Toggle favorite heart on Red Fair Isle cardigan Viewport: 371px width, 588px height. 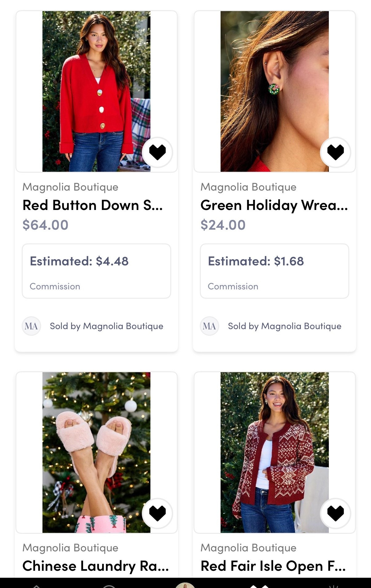point(335,513)
